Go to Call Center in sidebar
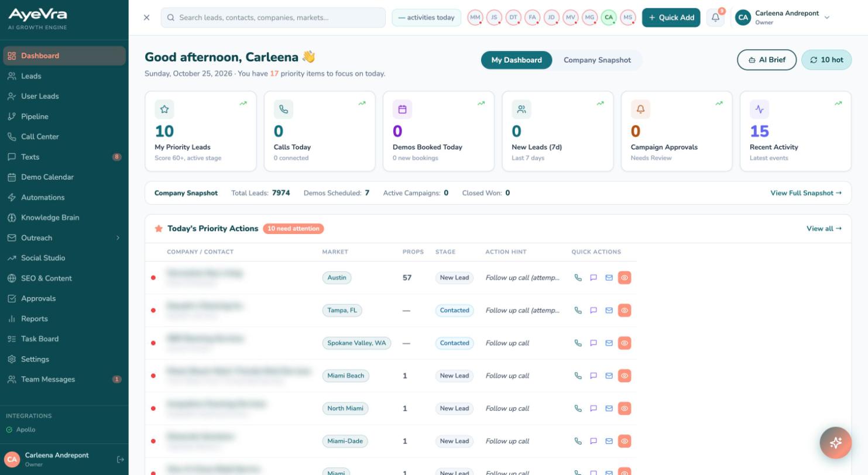The image size is (868, 475). point(64,137)
